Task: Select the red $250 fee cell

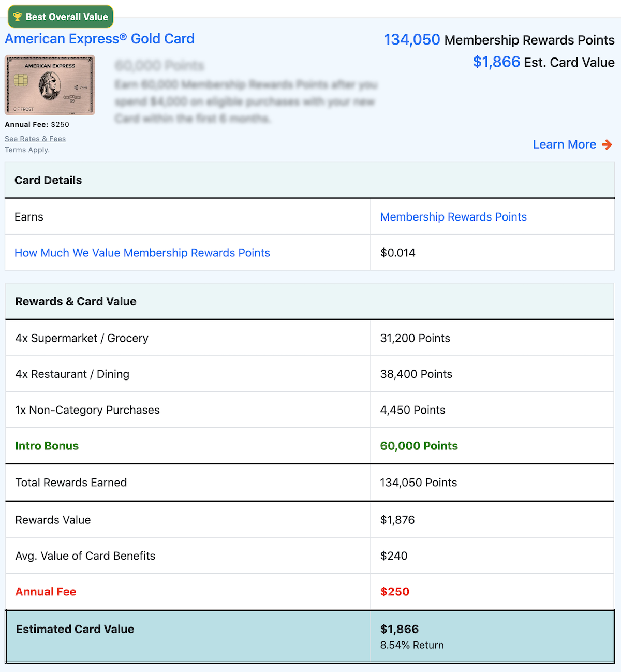Action: (395, 592)
